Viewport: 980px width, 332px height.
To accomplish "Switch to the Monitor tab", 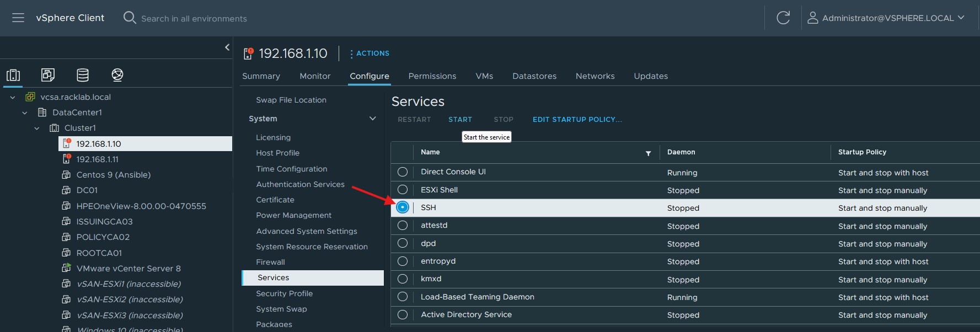I will click(x=315, y=76).
